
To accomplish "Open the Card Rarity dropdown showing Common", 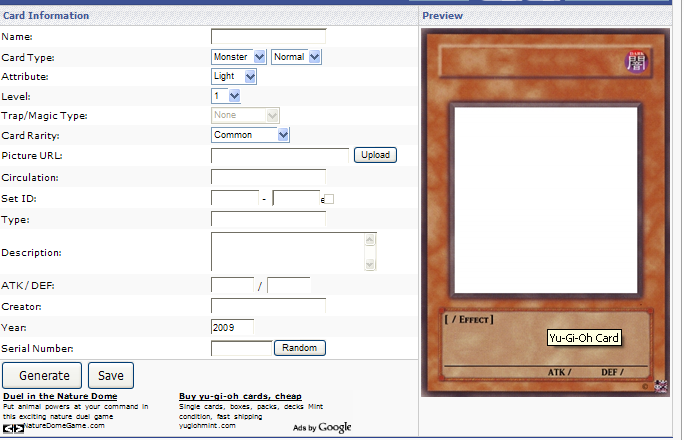I will coord(250,135).
